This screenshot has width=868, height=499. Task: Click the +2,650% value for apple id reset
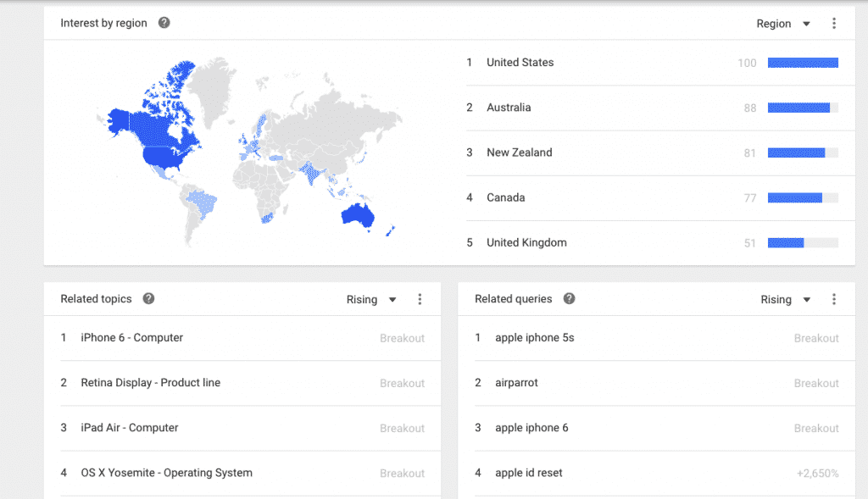tap(818, 474)
